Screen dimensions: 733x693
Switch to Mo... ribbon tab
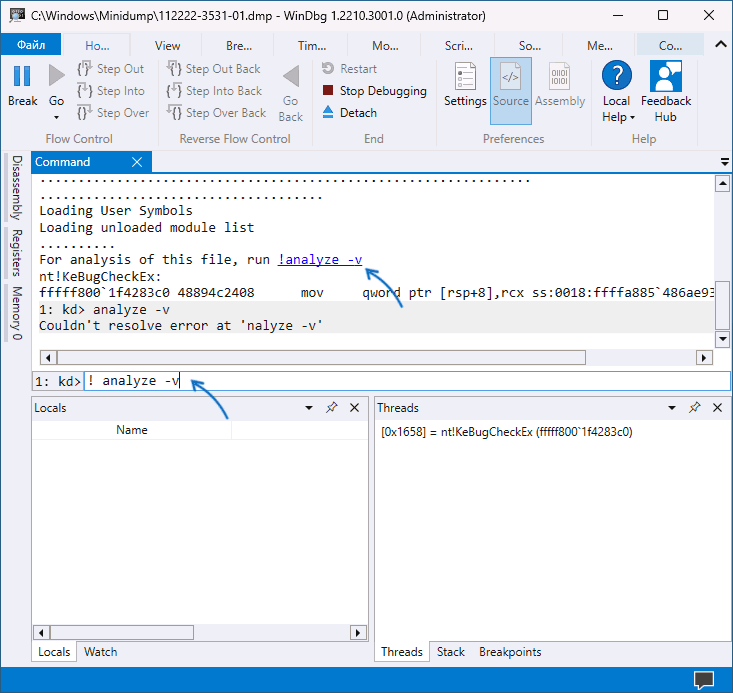[385, 46]
